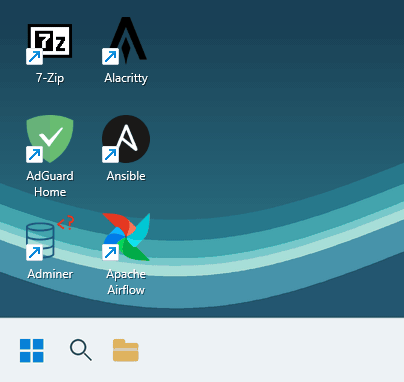Open the Windows Start menu
The height and width of the screenshot is (382, 404).
tap(32, 350)
